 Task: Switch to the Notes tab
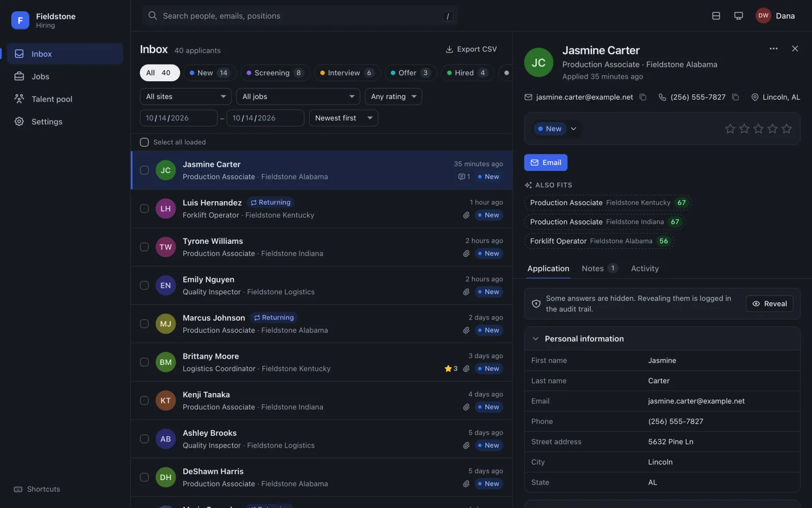599,268
